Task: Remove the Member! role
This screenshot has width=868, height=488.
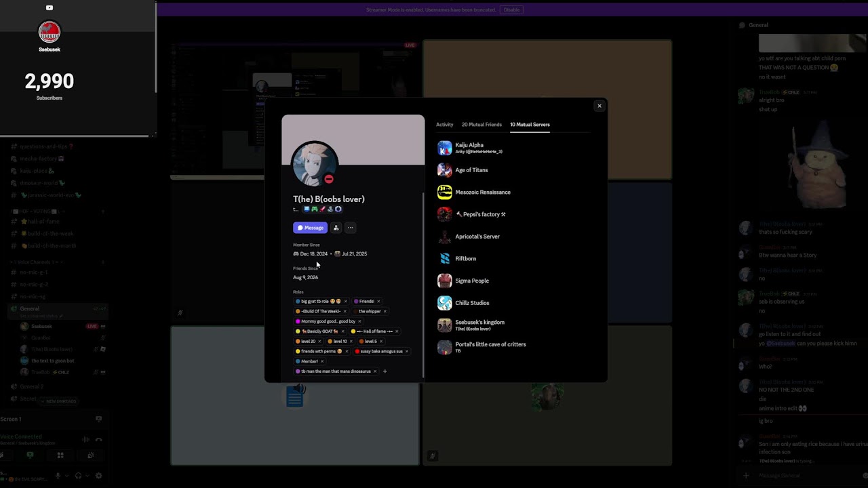Action: click(x=322, y=361)
